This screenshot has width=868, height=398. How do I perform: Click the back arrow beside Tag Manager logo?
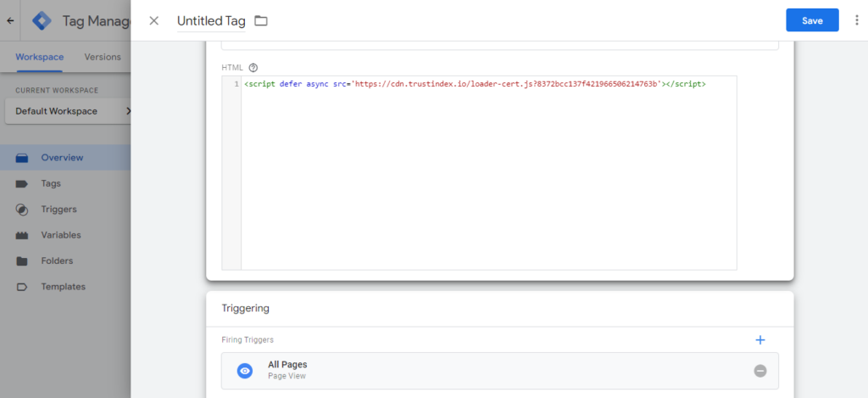[x=10, y=20]
